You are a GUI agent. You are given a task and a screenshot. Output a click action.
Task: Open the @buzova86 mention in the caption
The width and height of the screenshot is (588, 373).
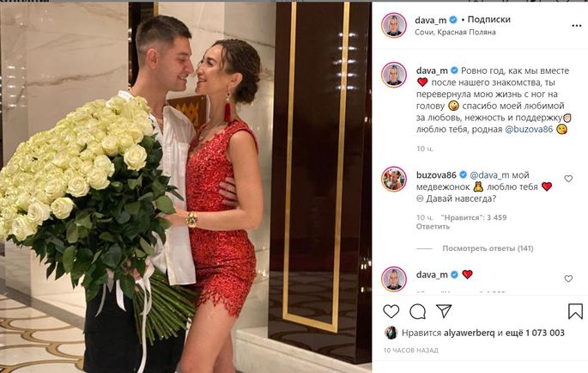coord(529,129)
